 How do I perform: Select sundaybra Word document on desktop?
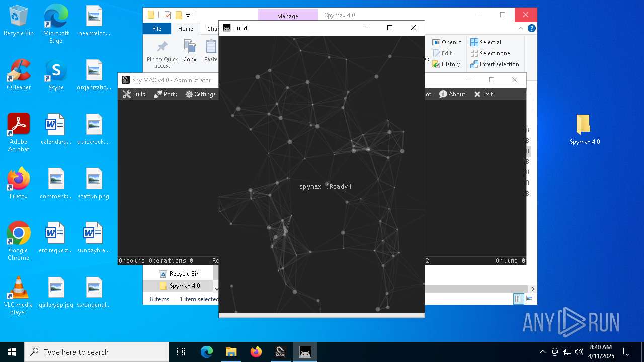point(94,238)
